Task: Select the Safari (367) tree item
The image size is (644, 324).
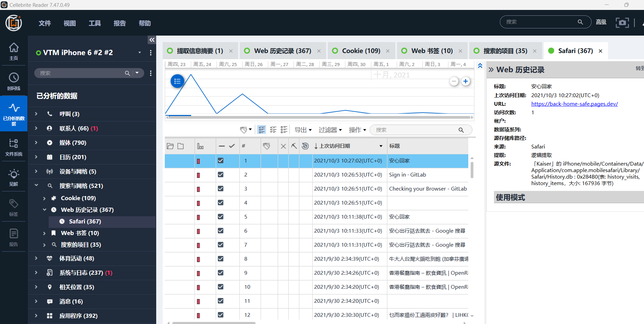Action: click(102, 222)
